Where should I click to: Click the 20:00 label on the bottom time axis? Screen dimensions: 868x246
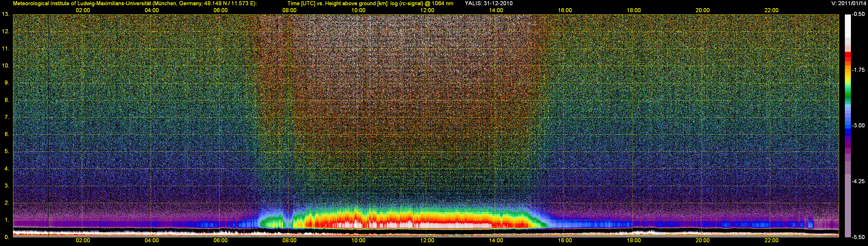[703, 240]
